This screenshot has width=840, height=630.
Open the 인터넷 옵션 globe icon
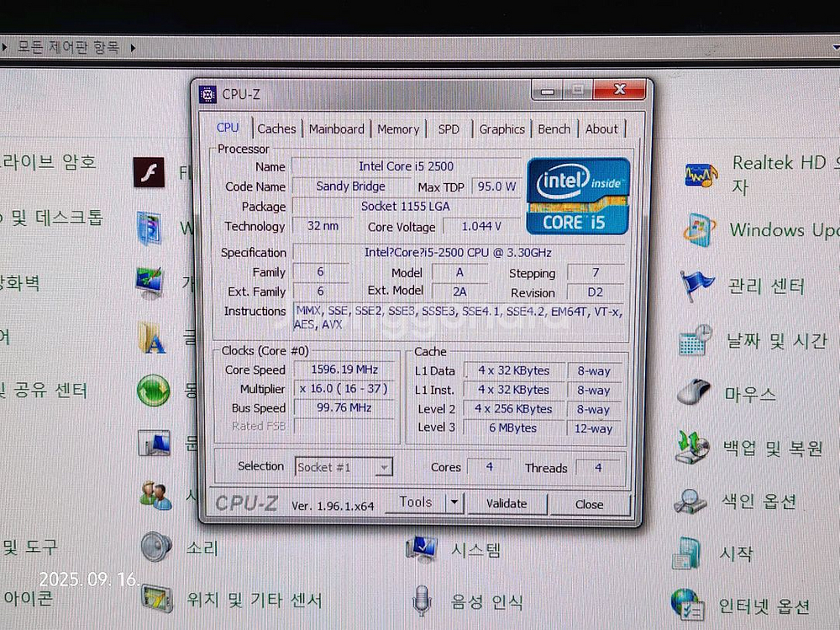(686, 605)
